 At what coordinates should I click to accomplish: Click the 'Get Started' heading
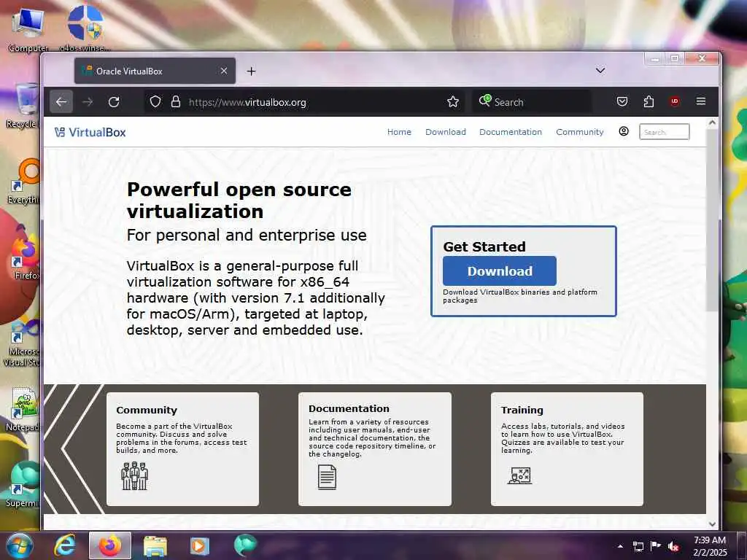[x=484, y=246]
